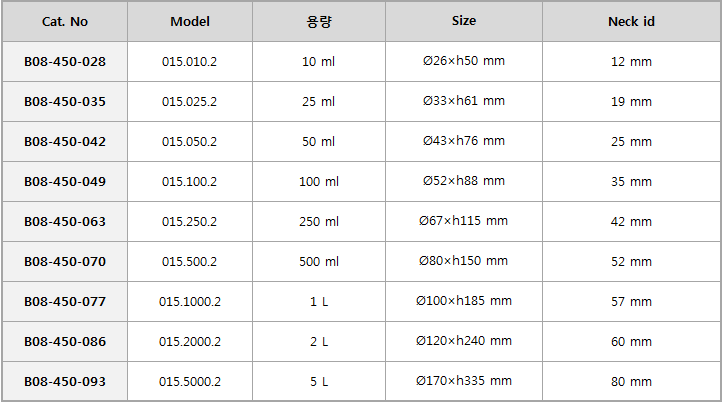Select catalog number B08-450-028
Viewport: 723px width, 403px height.
pyautogui.click(x=65, y=61)
